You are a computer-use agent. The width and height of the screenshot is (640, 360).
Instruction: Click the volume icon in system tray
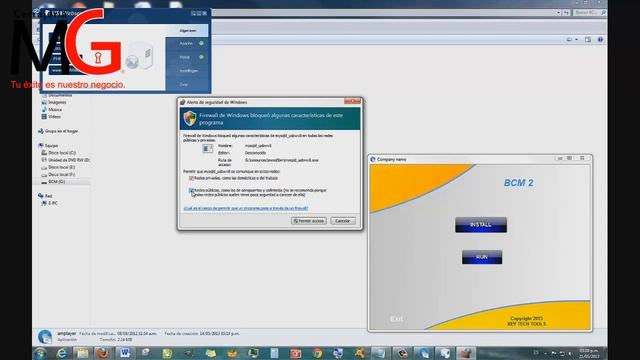570,353
